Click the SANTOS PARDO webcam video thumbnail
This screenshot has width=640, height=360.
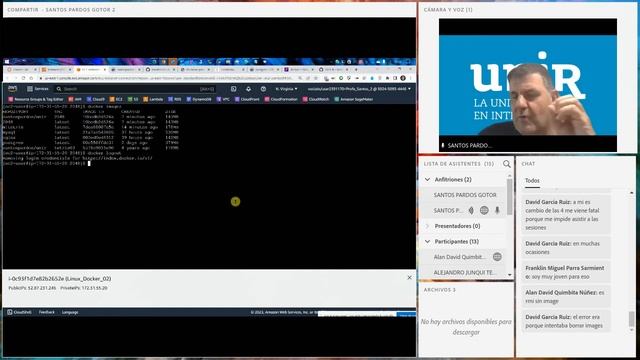pos(528,85)
